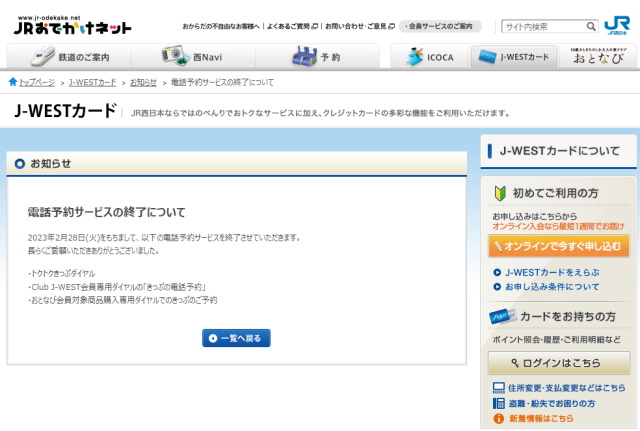Open the お問い合わせ・ご意見 link
The image size is (640, 431).
[360, 27]
